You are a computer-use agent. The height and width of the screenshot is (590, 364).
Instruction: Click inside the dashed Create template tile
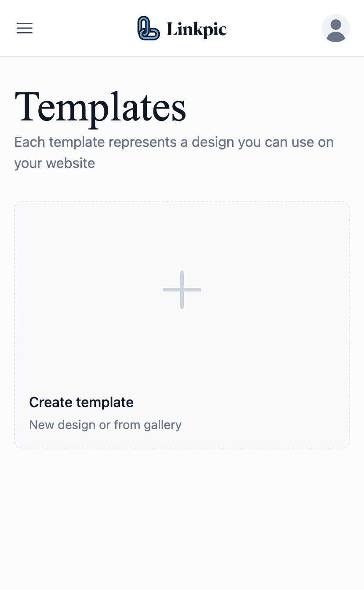(182, 324)
